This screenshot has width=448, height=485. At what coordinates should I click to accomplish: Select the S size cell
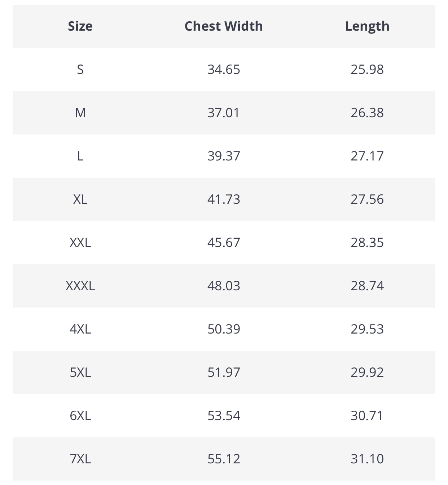[x=80, y=70]
